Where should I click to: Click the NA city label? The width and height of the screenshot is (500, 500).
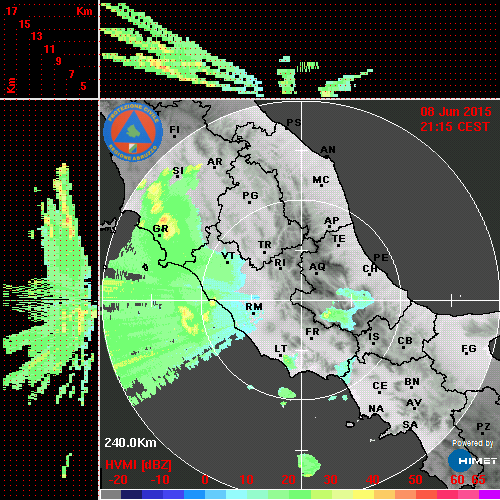click(376, 409)
